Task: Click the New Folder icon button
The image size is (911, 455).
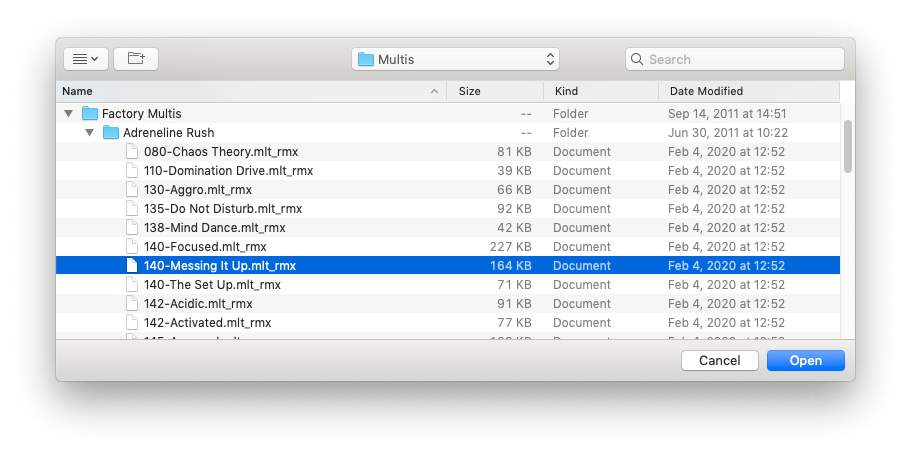Action: coord(136,59)
